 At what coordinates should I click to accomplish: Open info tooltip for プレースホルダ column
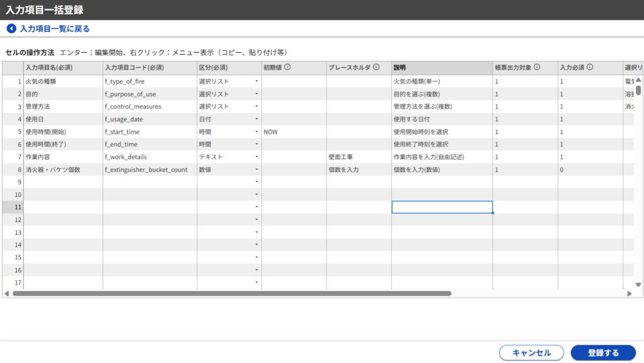[376, 67]
